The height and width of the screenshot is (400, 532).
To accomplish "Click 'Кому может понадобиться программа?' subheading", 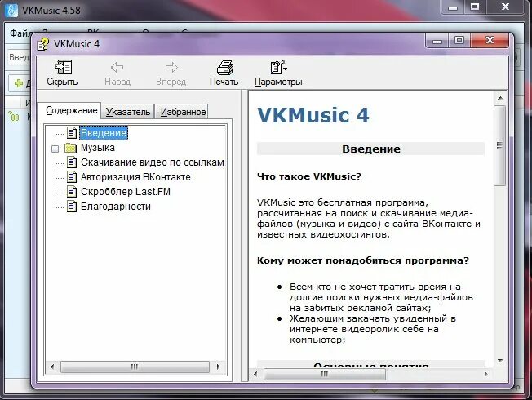I will pos(363,260).
